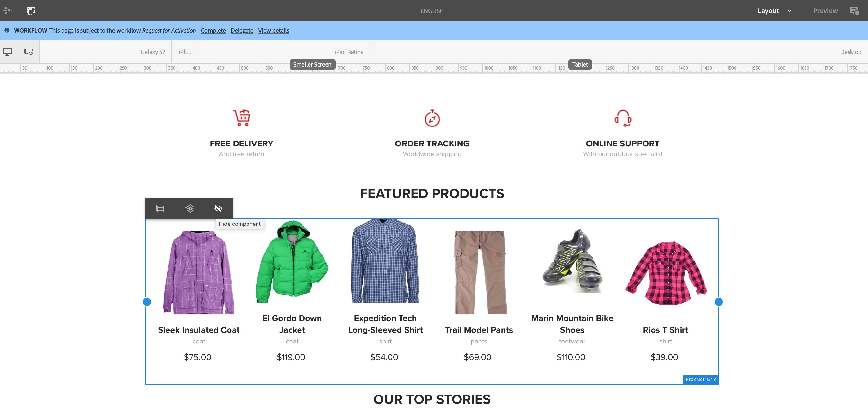Select the Galaxy S7 device breakpoint
Image resolution: width=868 pixels, height=414 pixels.
coord(153,52)
